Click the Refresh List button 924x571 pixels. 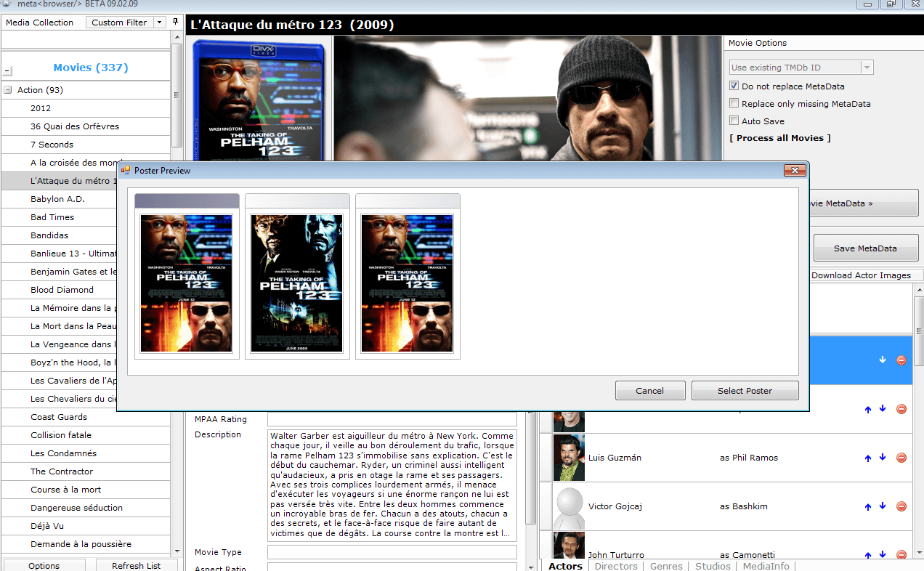point(137,565)
